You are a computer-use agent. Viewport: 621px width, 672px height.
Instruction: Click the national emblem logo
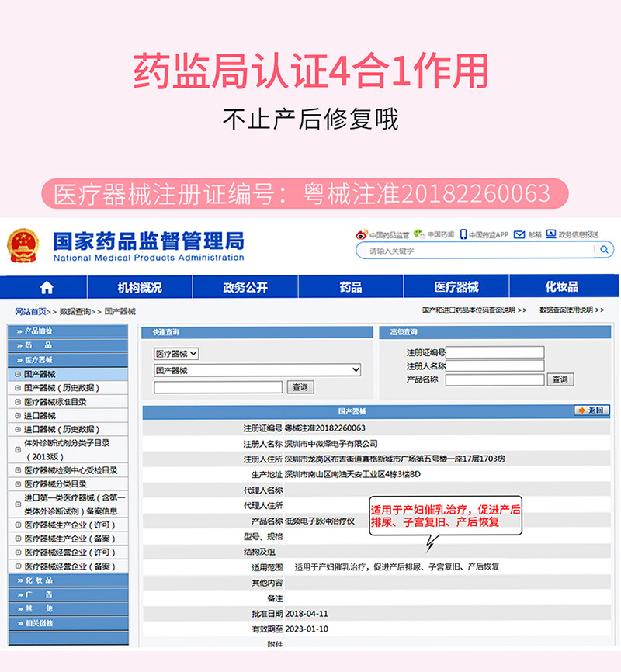click(23, 245)
